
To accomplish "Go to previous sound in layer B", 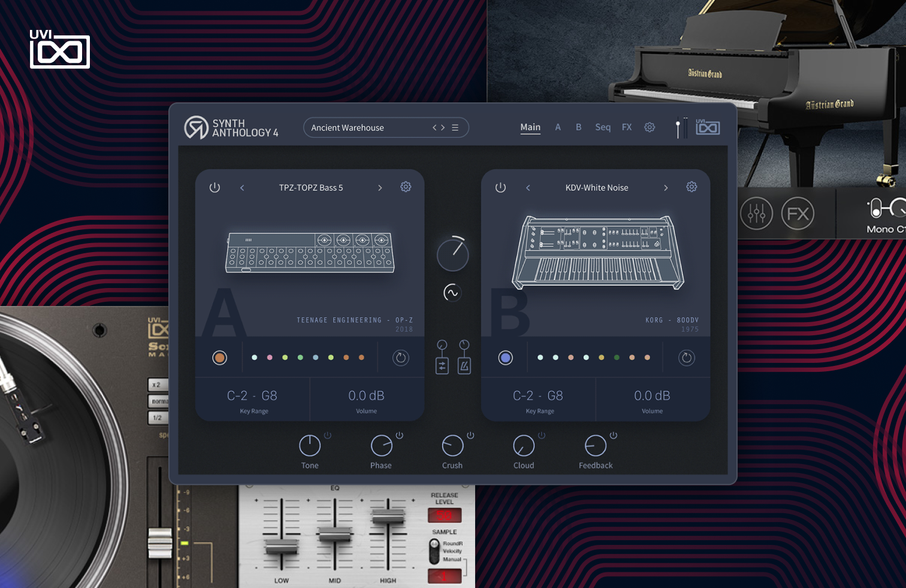I will [528, 188].
